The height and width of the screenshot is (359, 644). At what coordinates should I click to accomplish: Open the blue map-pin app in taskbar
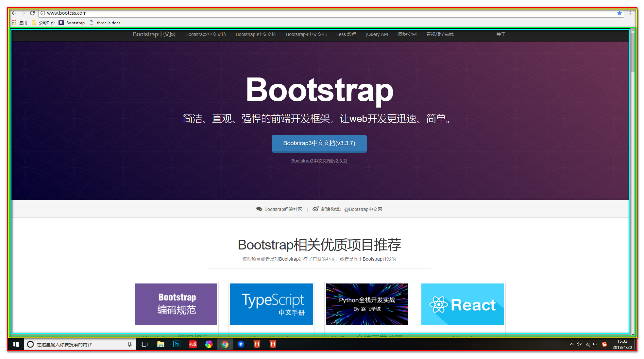241,344
